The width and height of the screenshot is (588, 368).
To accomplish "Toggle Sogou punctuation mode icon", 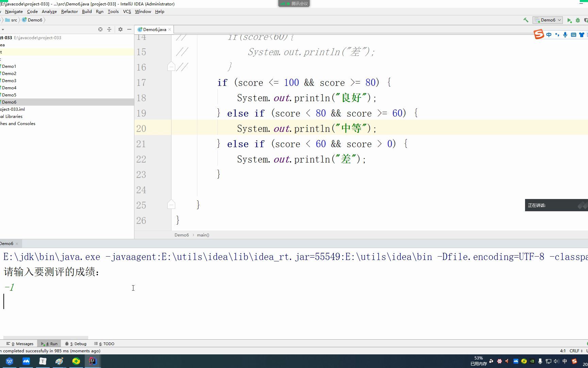I will 557,35.
